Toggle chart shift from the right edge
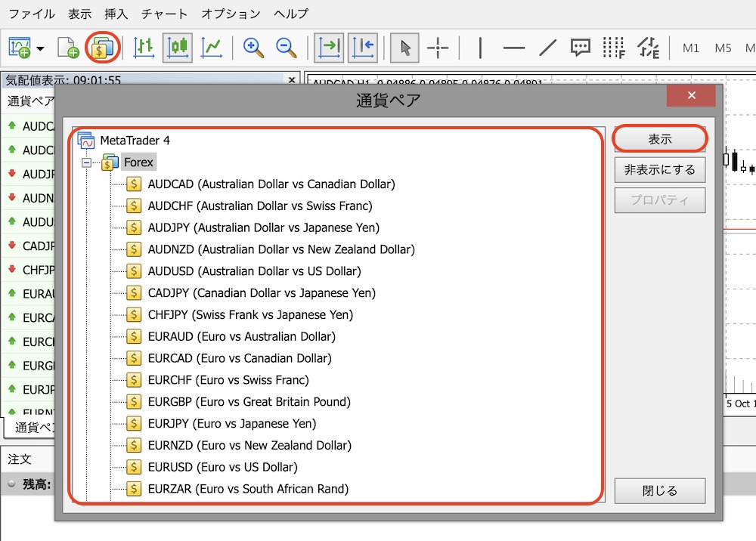Image resolution: width=756 pixels, height=541 pixels. click(x=329, y=48)
